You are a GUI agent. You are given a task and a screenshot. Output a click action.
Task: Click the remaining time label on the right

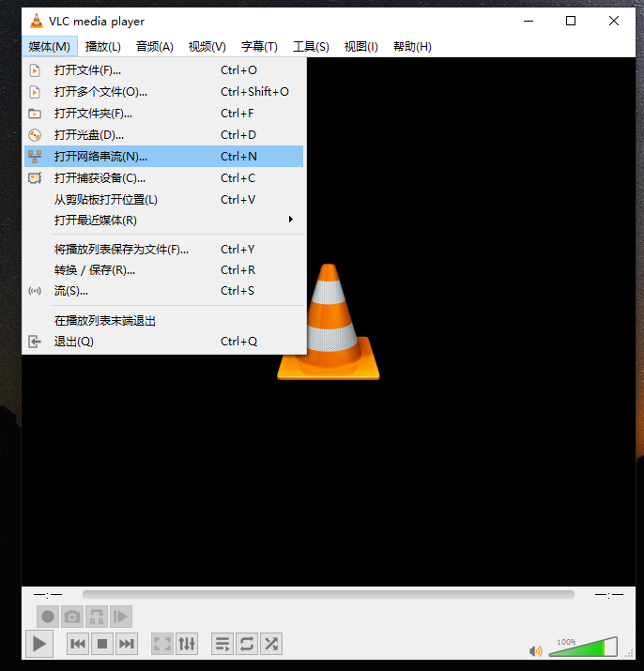(609, 594)
